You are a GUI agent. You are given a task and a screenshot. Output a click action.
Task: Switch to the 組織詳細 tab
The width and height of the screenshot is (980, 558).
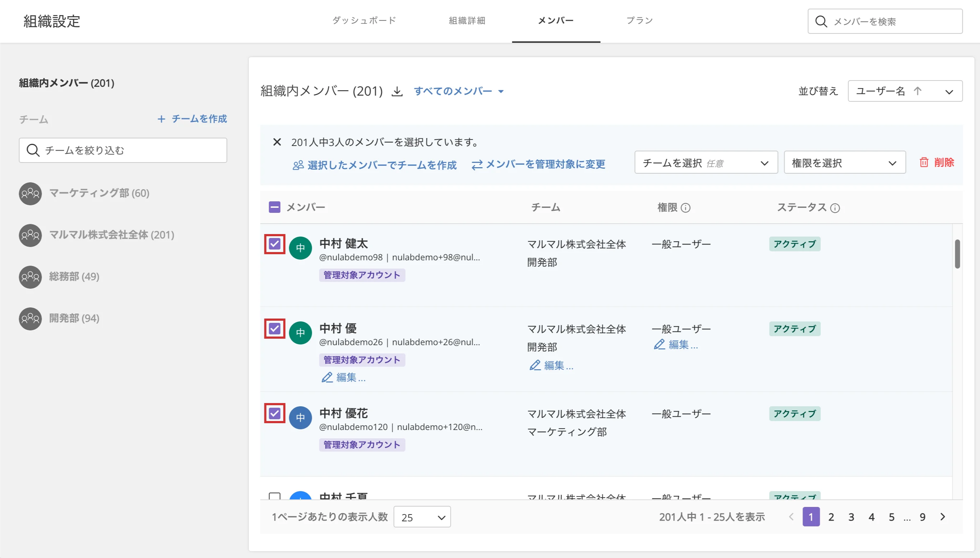tap(467, 21)
